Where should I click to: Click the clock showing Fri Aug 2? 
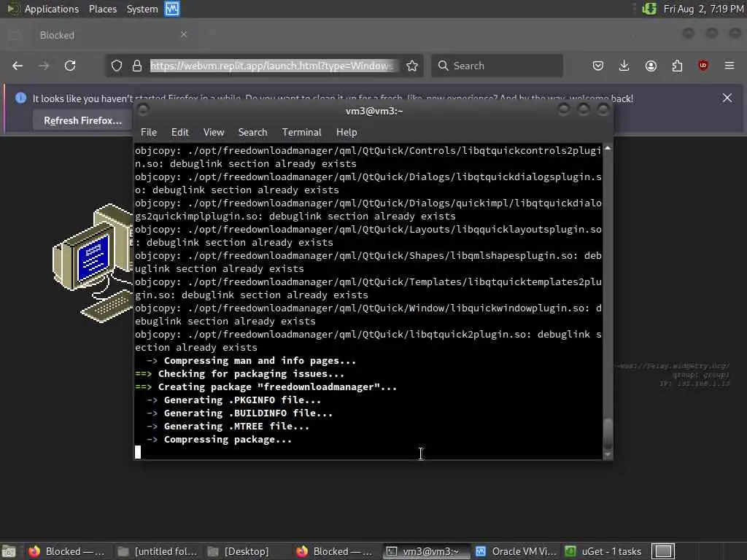pyautogui.click(x=704, y=9)
